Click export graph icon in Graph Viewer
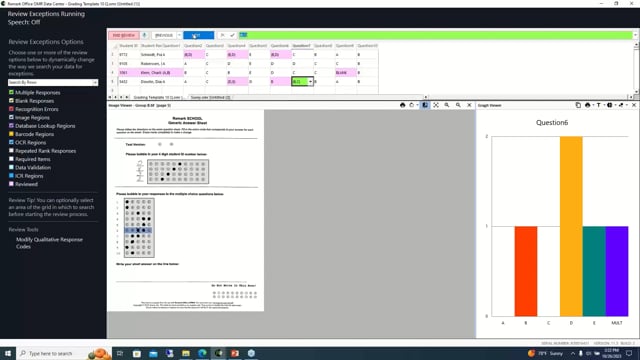Viewport: 640px width, 360px height. point(621,105)
